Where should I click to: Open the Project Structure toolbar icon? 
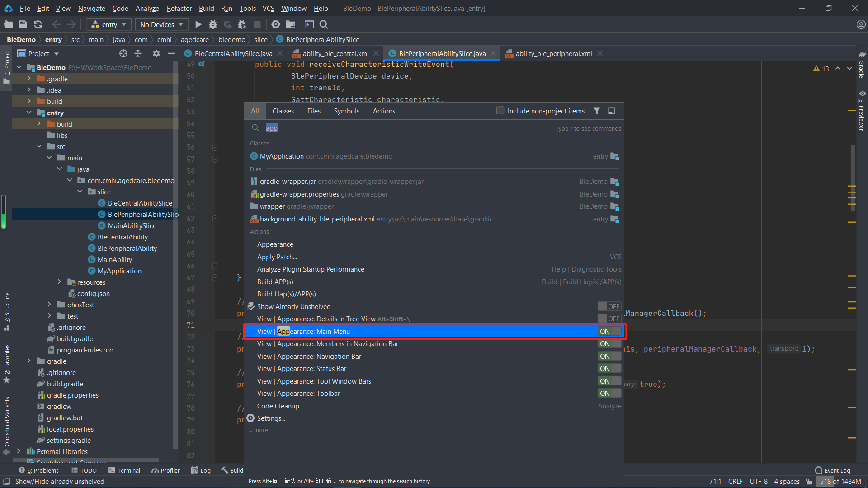tap(291, 24)
